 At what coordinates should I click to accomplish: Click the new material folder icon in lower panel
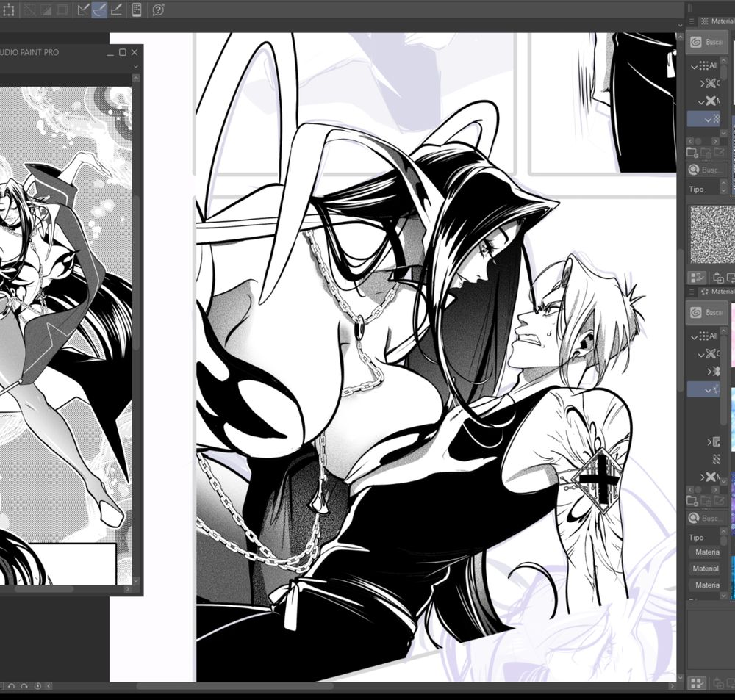coord(692,500)
